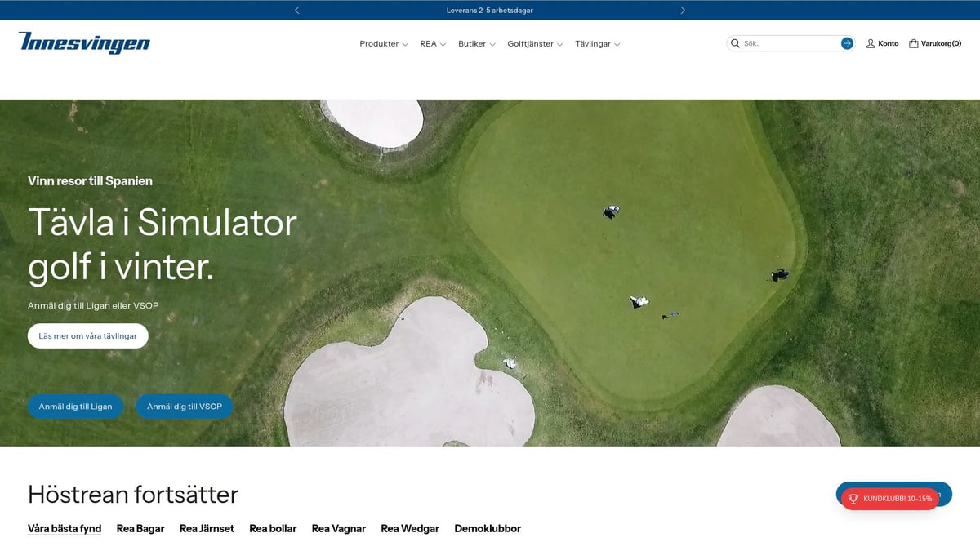The width and height of the screenshot is (980, 551).
Task: Open the Butiker dropdown menu
Action: tap(476, 44)
